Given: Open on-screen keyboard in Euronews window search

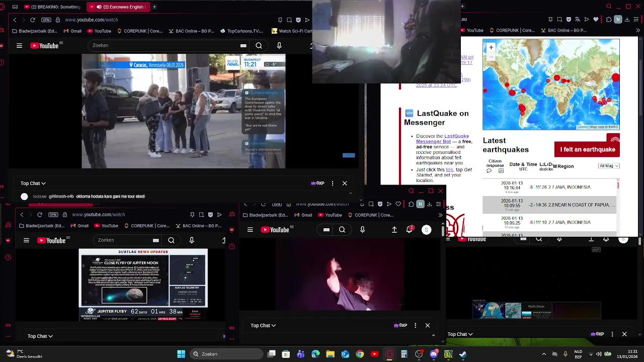Looking at the screenshot, I should (243, 45).
